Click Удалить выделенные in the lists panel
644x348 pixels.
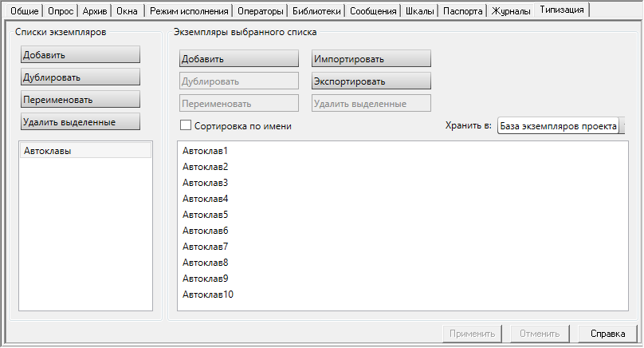(80, 122)
